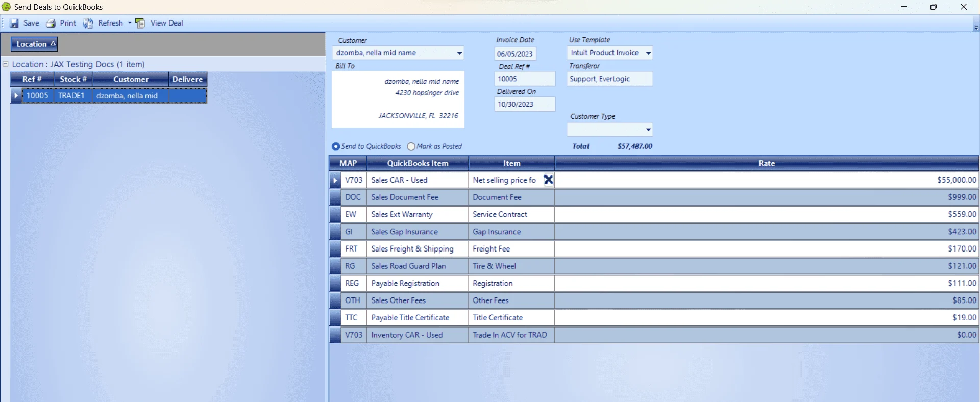This screenshot has height=402, width=980.
Task: Click the TTC map code cell
Action: point(354,318)
